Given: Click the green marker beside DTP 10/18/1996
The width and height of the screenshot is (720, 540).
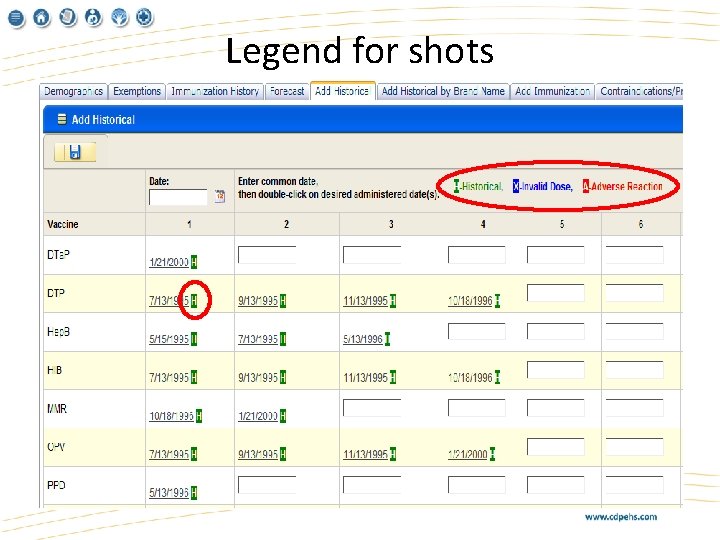Looking at the screenshot, I should point(497,301).
